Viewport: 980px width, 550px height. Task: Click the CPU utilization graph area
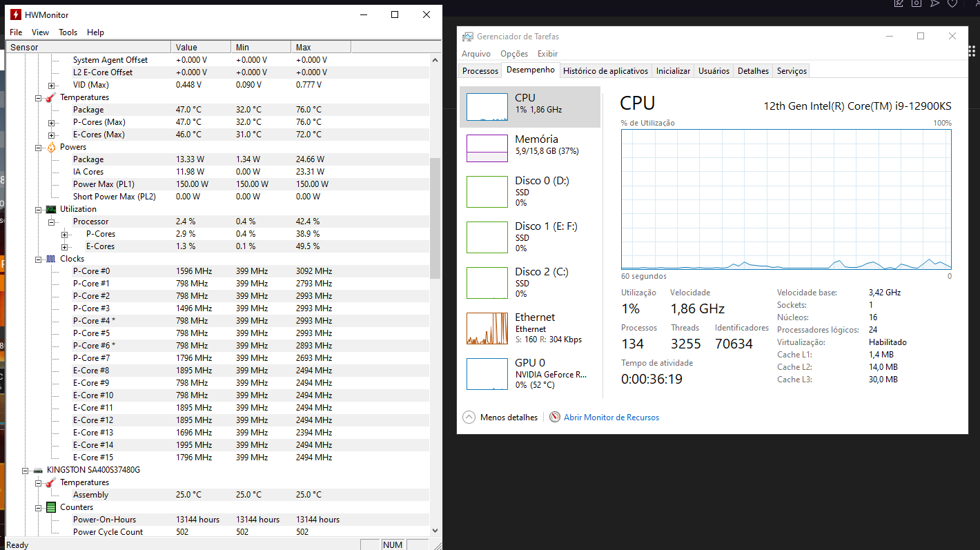pyautogui.click(x=787, y=199)
